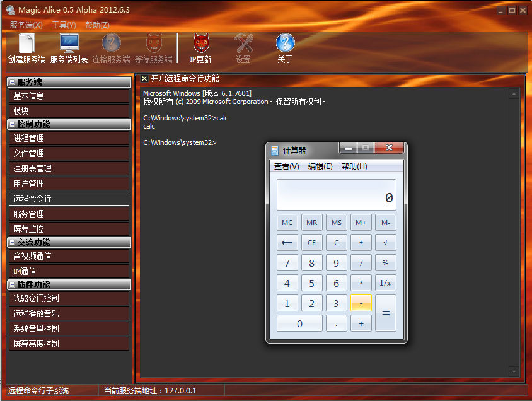Select 远程命令行 in the sidebar
This screenshot has width=532, height=401.
pos(69,199)
